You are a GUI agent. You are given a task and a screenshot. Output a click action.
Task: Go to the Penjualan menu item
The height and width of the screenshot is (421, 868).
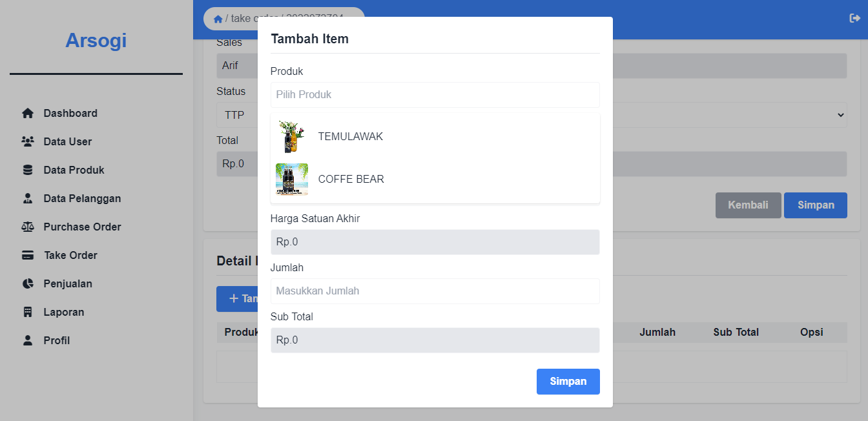tap(68, 284)
